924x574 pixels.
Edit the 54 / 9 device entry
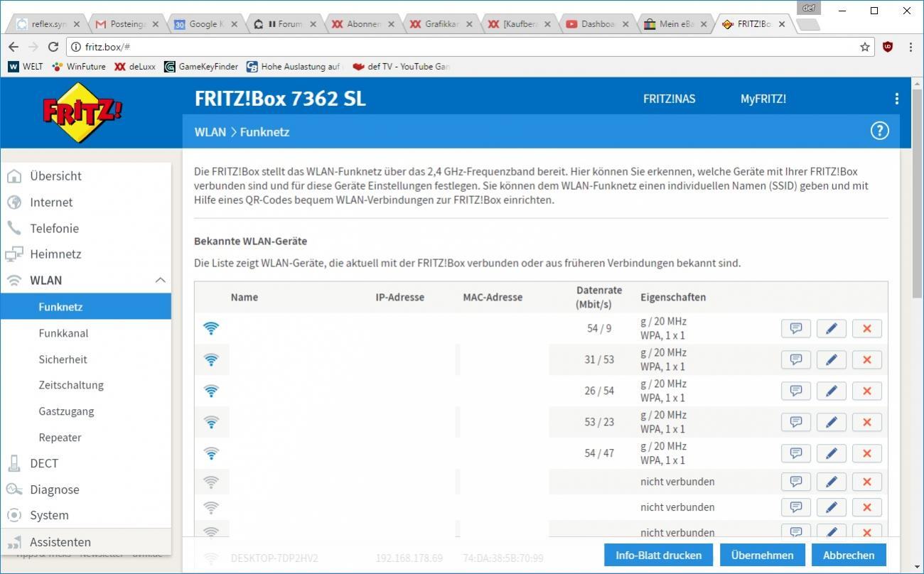(x=832, y=328)
